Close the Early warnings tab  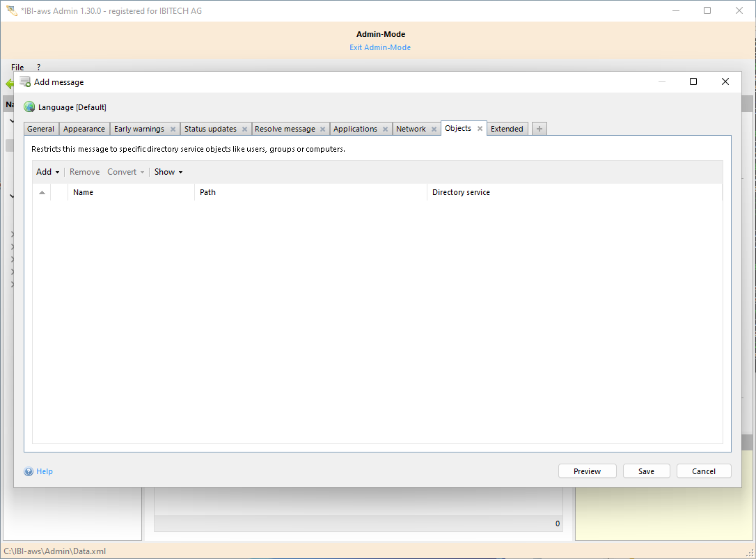173,129
